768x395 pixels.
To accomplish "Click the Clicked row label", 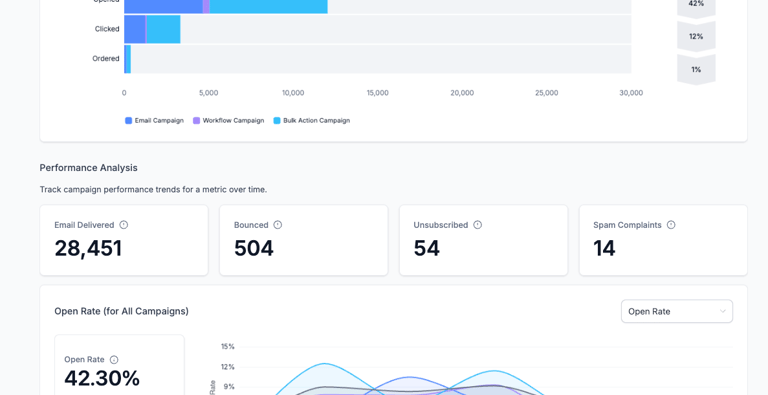I will pos(107,29).
